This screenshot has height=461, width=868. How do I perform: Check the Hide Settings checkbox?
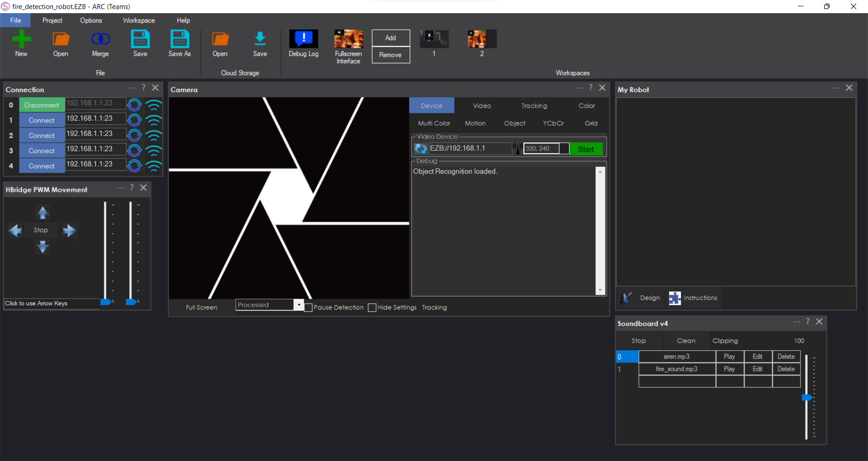pyautogui.click(x=372, y=307)
